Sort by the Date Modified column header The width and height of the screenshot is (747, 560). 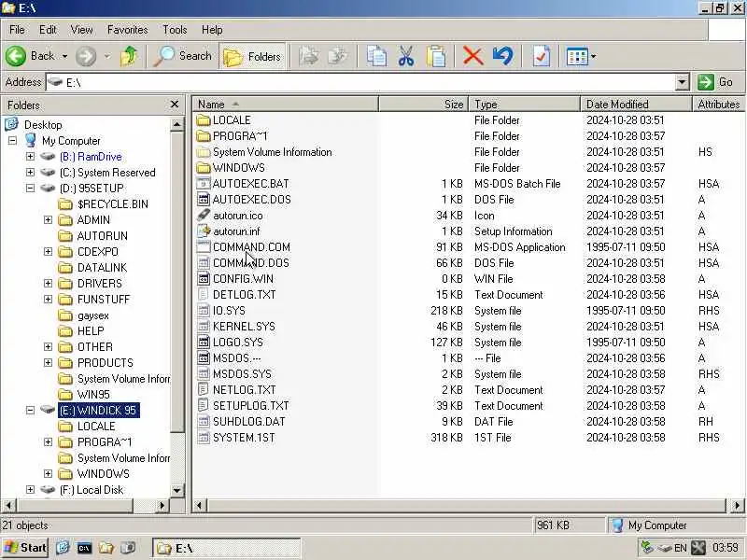tap(636, 104)
